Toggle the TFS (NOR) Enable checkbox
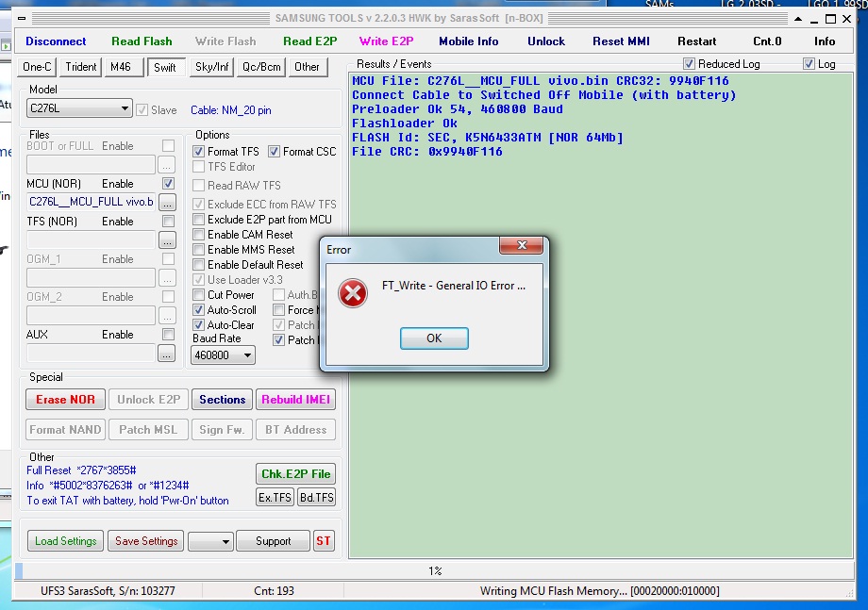868x610 pixels. 168,222
